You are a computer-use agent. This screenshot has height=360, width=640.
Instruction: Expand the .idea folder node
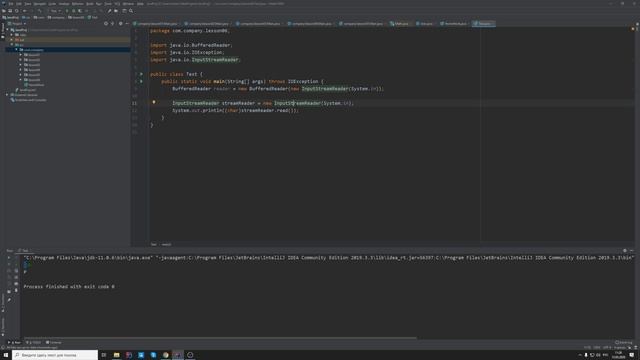[12, 35]
